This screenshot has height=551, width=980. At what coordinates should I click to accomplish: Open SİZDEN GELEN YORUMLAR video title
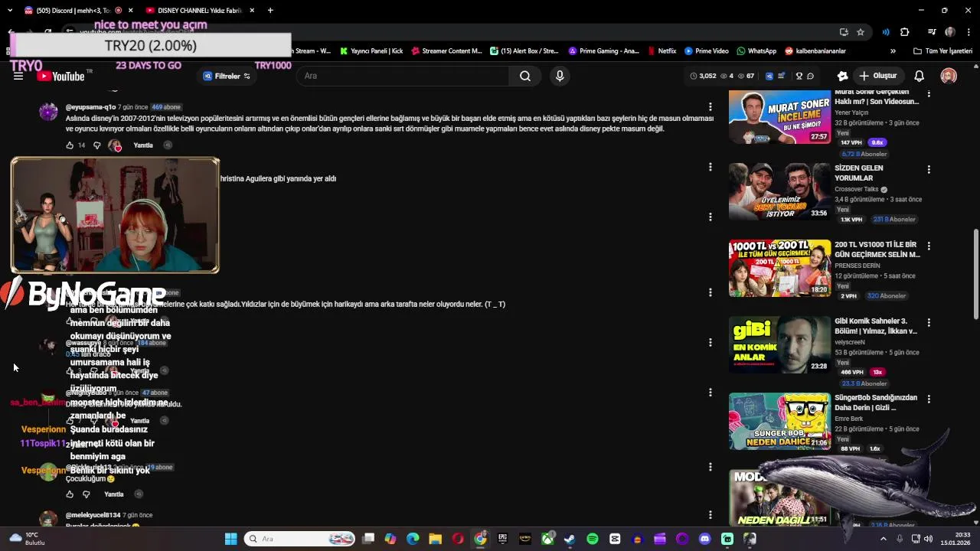pyautogui.click(x=859, y=173)
